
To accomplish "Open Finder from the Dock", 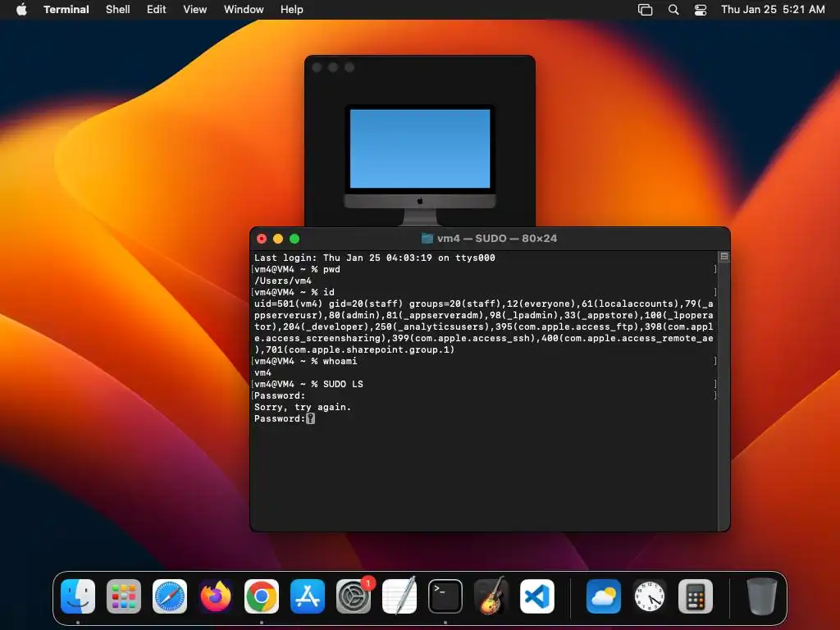I will (x=78, y=596).
